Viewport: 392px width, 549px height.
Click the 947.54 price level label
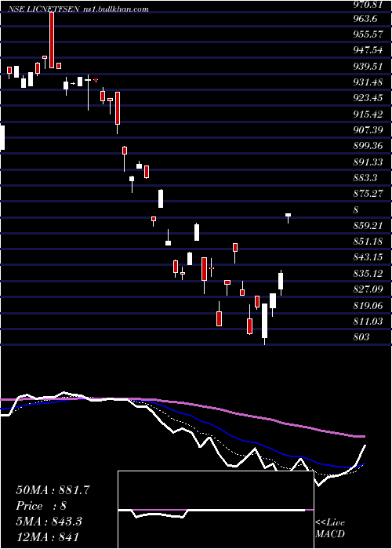(368, 50)
